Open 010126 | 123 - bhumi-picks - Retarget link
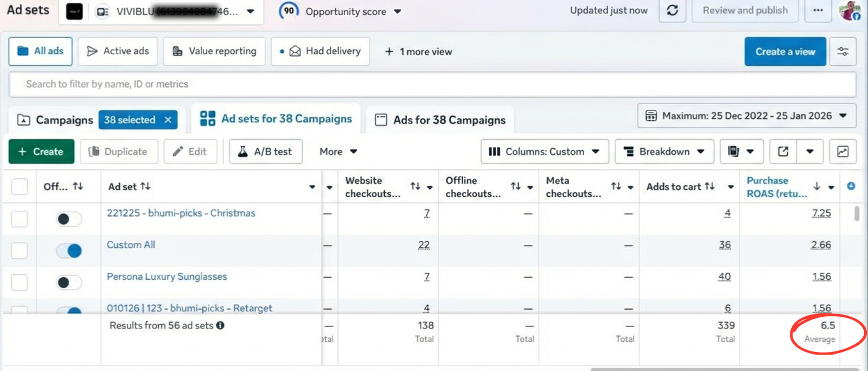 pyautogui.click(x=189, y=308)
